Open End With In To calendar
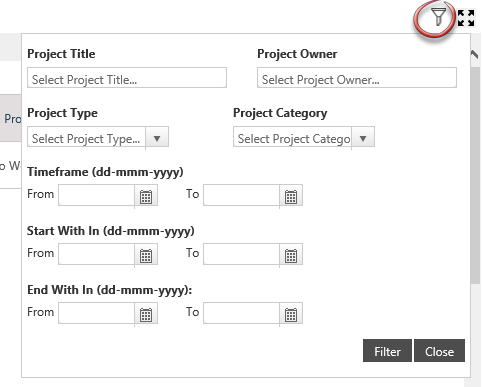The width and height of the screenshot is (482, 387). (291, 314)
